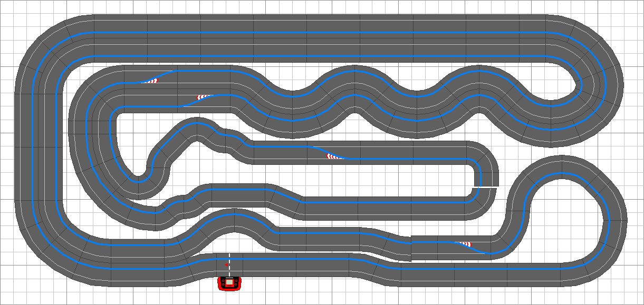Select the white stripe atop the controller
644x305 pixels.
(x=229, y=278)
